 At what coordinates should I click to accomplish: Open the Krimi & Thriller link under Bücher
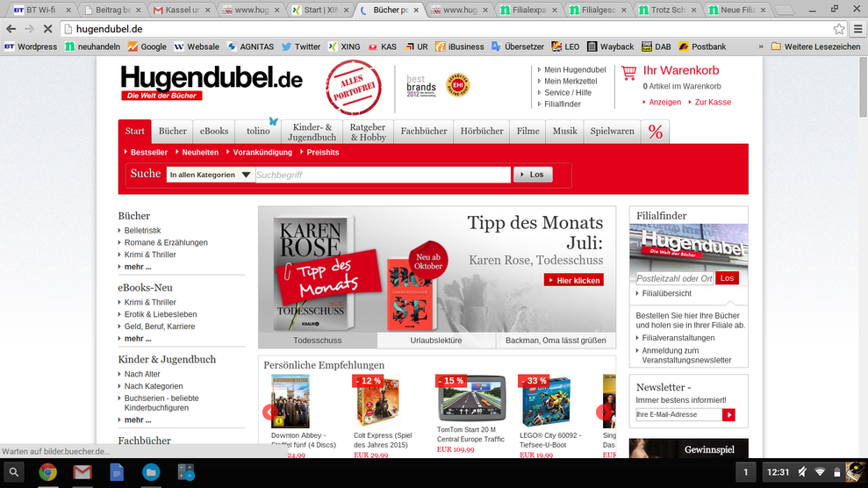[x=150, y=255]
